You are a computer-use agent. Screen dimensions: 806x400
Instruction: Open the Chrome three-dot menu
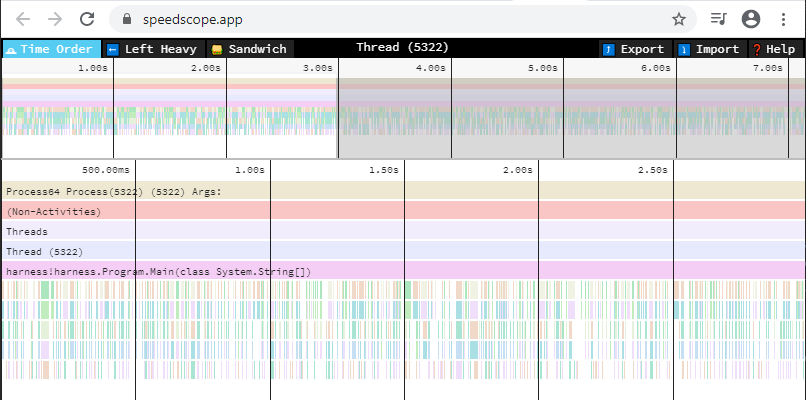tap(785, 19)
